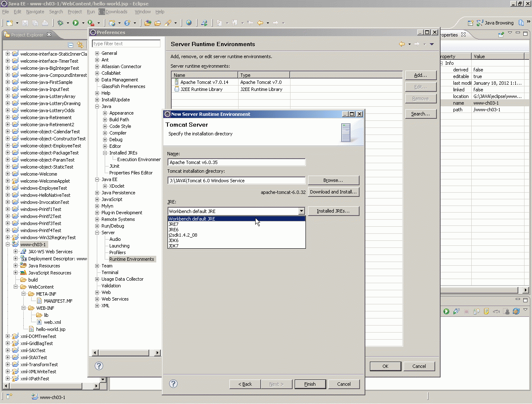532x404 pixels.
Task: Open the Window menu
Action: pos(143,12)
